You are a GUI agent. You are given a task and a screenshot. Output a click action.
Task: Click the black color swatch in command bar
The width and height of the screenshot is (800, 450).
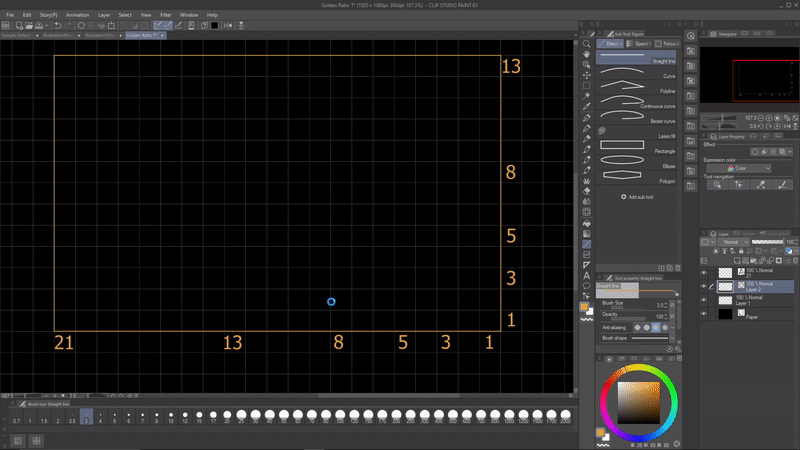tap(215, 26)
